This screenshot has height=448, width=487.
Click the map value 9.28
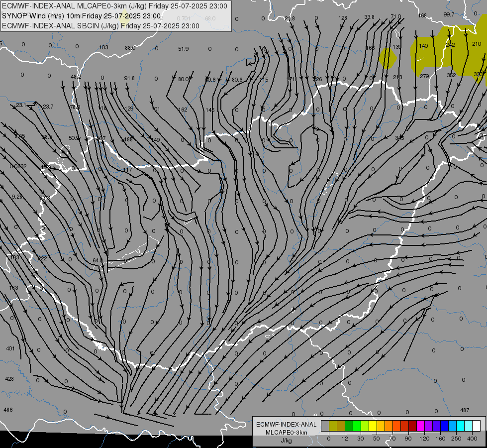pyautogui.click(x=17, y=197)
